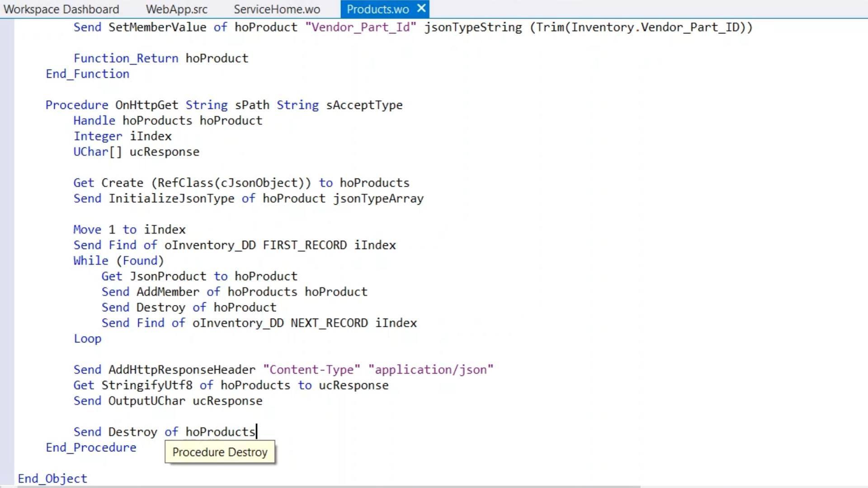Viewport: 868px width, 488px height.
Task: Click the Procedure Destroy tooltip
Action: click(x=220, y=452)
